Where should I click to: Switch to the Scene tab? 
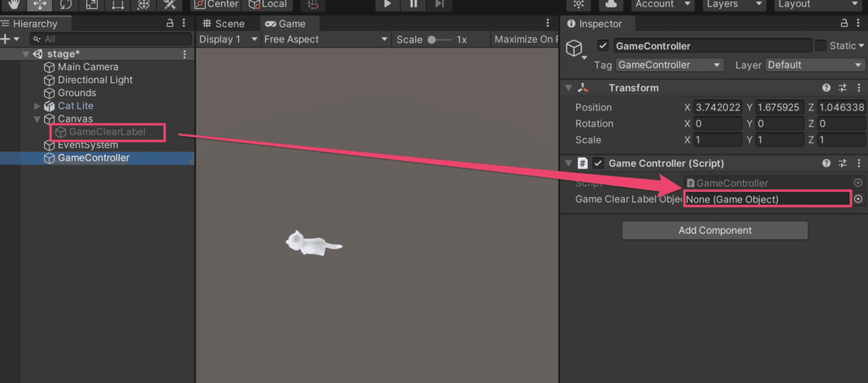point(224,24)
